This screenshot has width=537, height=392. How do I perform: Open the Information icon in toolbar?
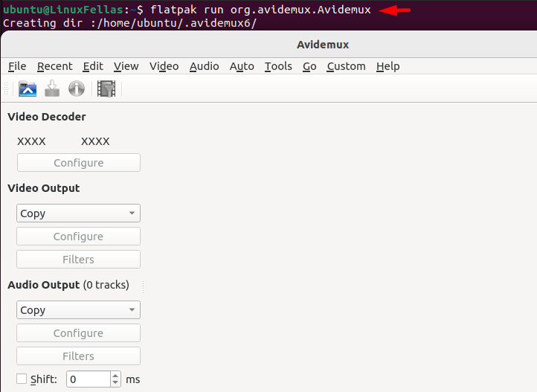tap(77, 89)
